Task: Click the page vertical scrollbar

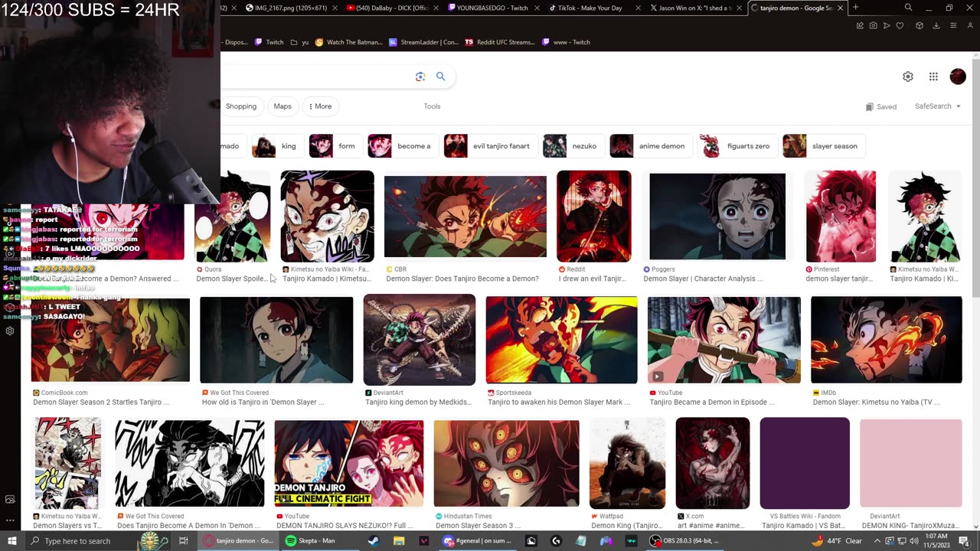Action: pyautogui.click(x=975, y=291)
